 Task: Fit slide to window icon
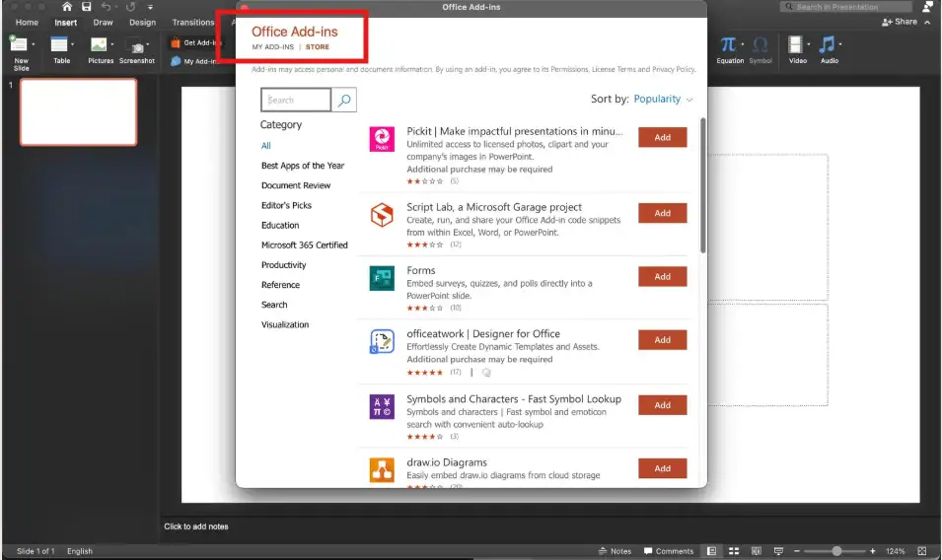click(922, 551)
